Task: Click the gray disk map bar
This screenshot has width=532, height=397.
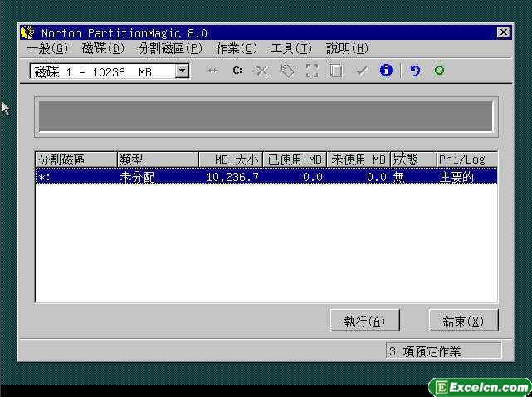Action: point(266,117)
